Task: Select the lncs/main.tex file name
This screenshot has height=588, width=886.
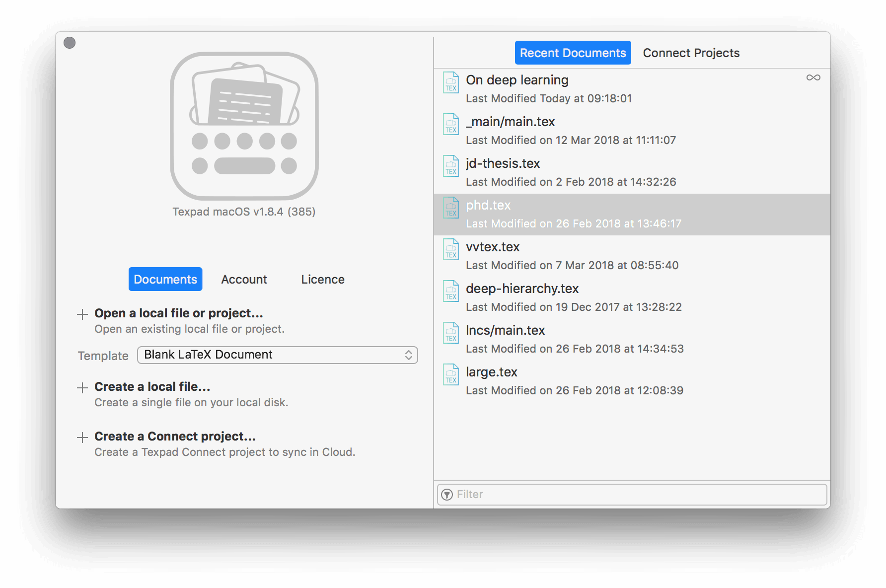Action: (x=505, y=330)
